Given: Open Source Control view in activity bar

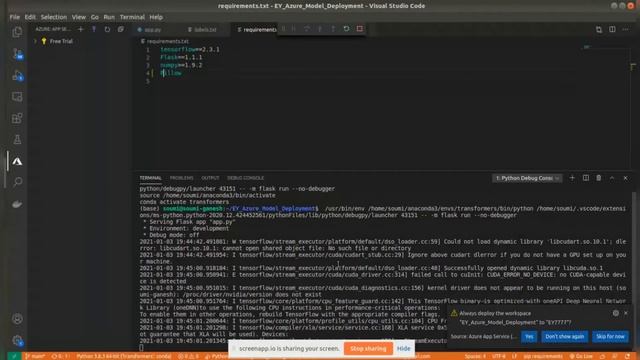Looking at the screenshot, I should pos(17,54).
